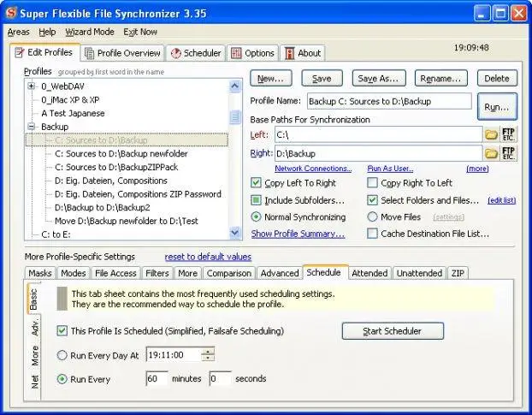Select A Test Japanese profile
Viewport: 532px width, 415px height.
[x=73, y=113]
